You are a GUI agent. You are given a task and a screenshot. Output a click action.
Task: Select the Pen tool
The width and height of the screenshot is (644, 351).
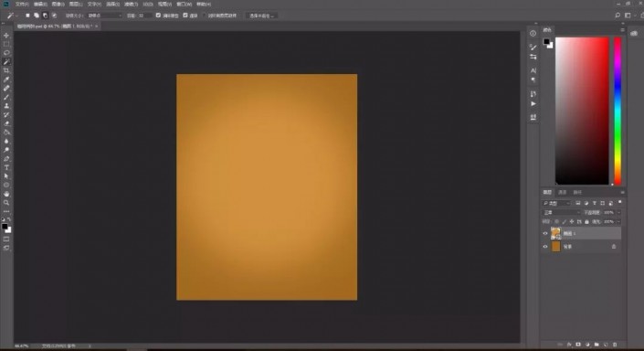6,159
